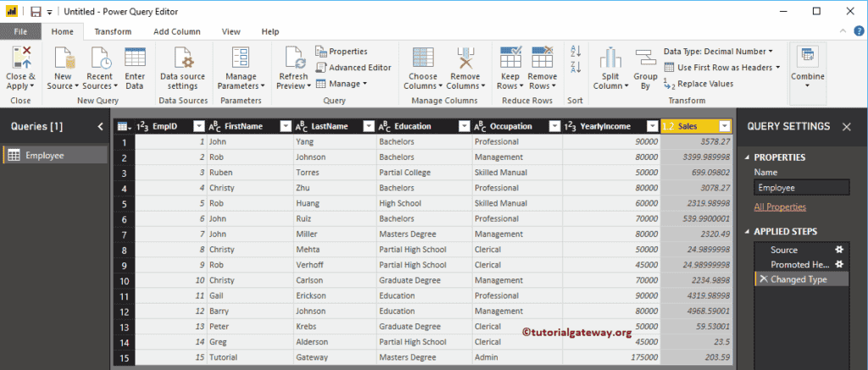Click the table corner menu icon

click(125, 127)
